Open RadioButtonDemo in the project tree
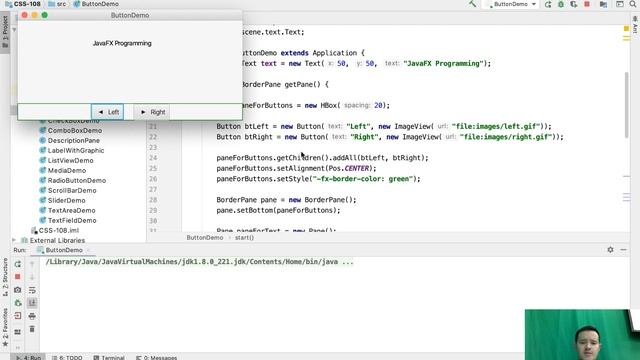Viewport: 640px width, 360px height. pyautogui.click(x=77, y=180)
